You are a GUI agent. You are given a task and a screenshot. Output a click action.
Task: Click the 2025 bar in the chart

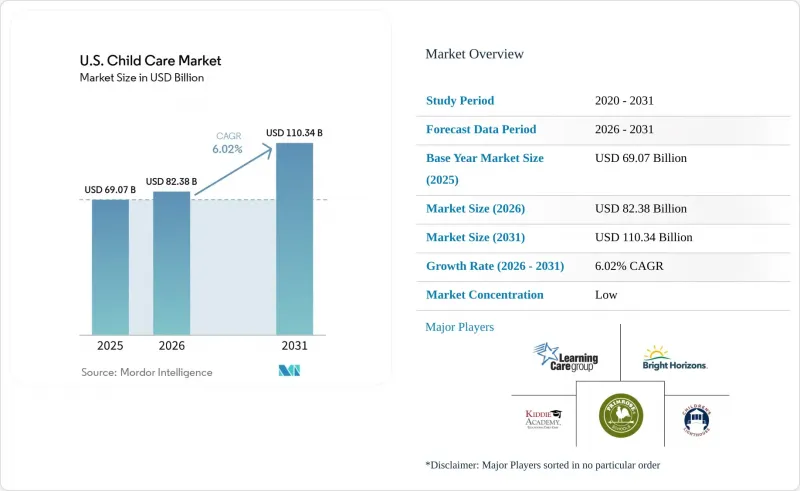pyautogui.click(x=110, y=267)
